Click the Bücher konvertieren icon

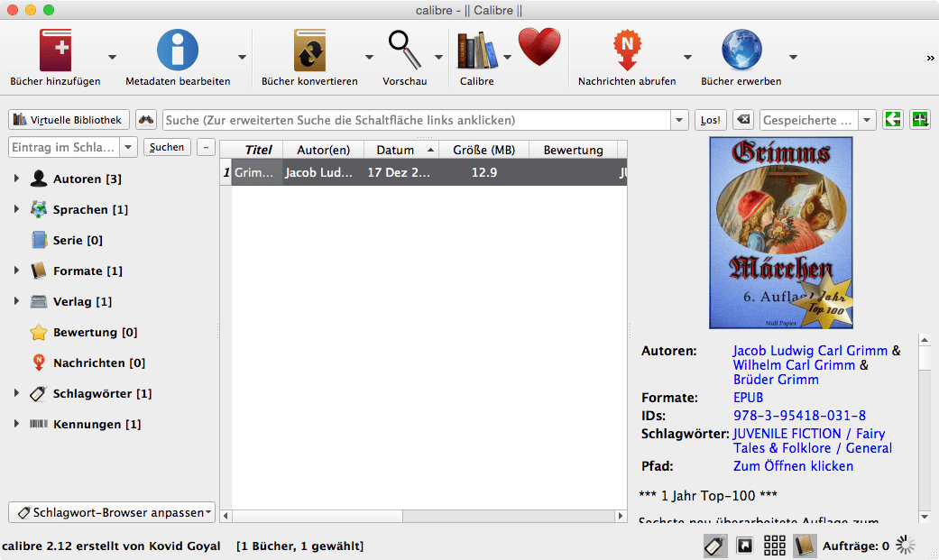coord(309,50)
